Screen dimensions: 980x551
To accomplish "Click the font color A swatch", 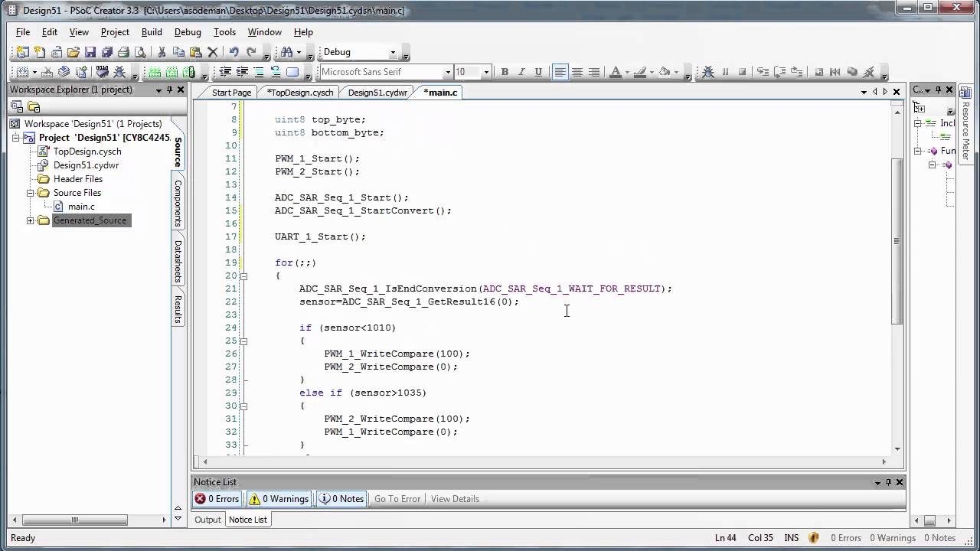I will point(615,72).
